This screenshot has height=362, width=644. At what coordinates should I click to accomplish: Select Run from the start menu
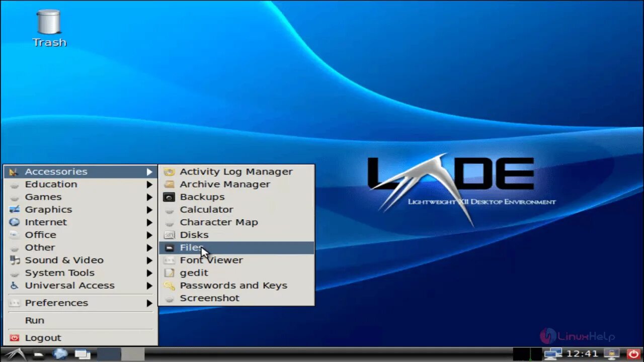pos(80,320)
